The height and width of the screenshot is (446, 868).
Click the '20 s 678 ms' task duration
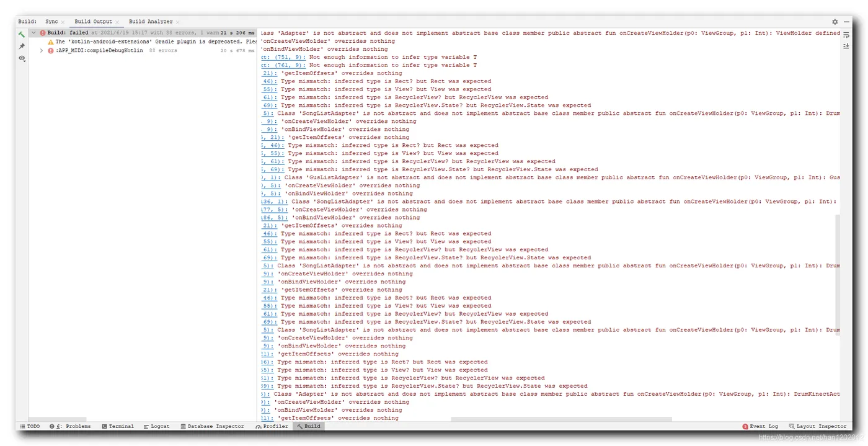pos(238,51)
